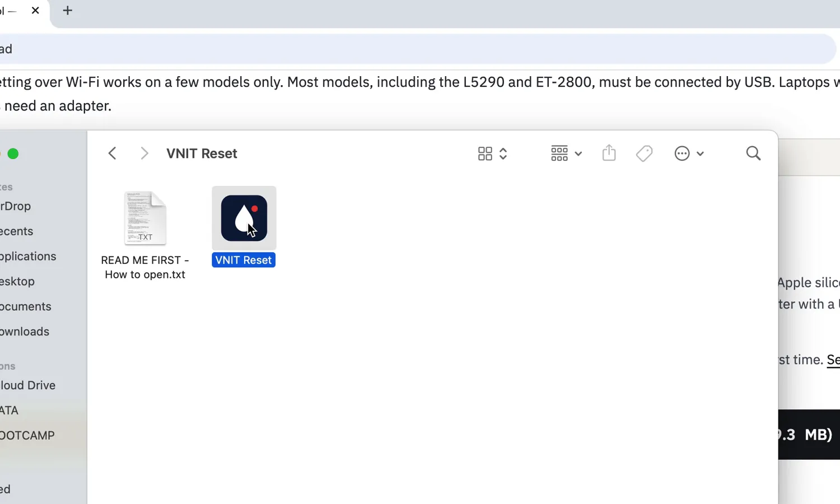This screenshot has width=840, height=504.
Task: Open Finder search magnifier
Action: (754, 153)
